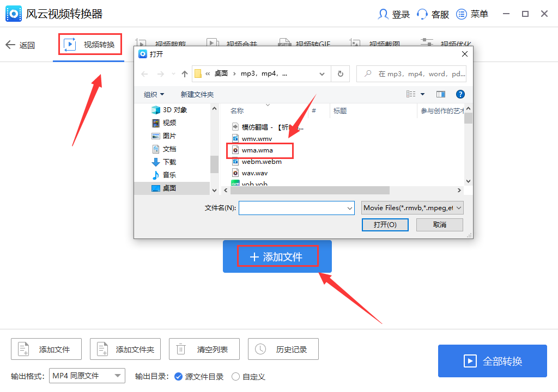The width and height of the screenshot is (558, 392).
Task: Click the folder search box
Action: click(411, 73)
